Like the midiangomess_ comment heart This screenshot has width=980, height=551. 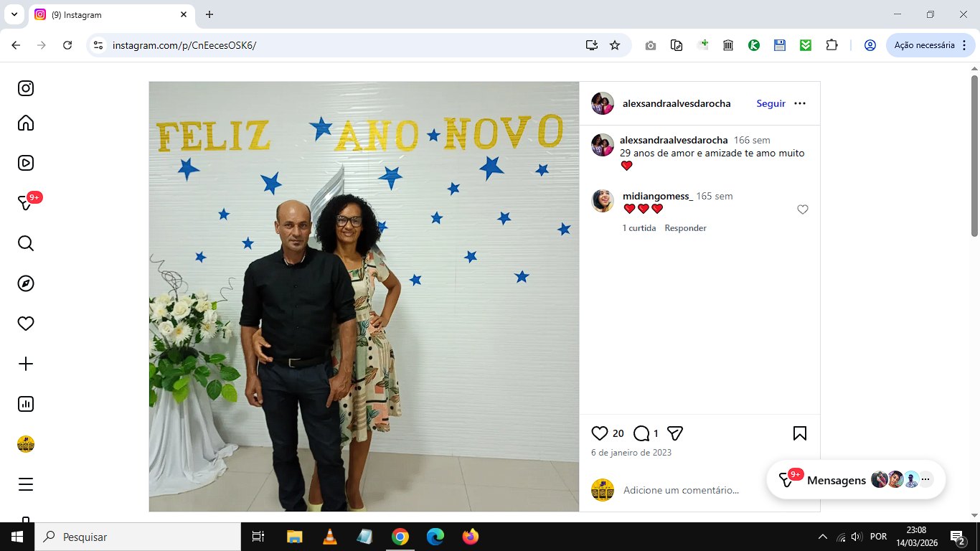[x=803, y=209]
